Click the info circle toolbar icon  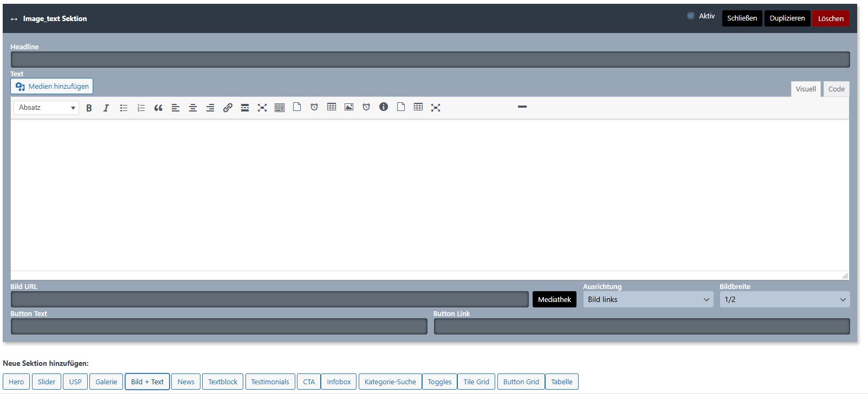click(x=384, y=107)
